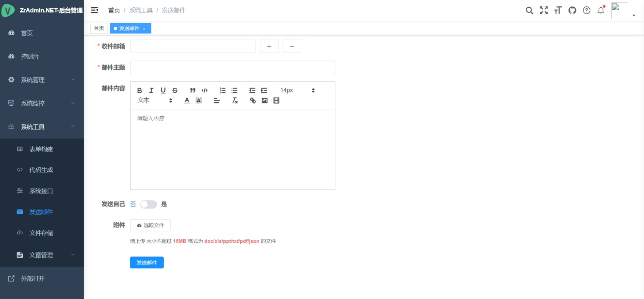Click the blockquote icon in editor toolbar

pyautogui.click(x=193, y=90)
